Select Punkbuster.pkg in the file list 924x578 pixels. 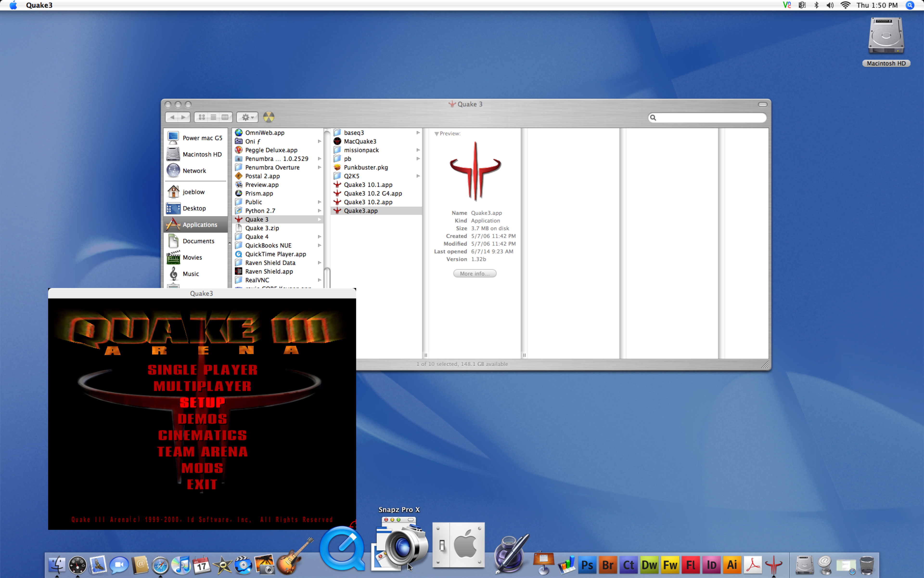pyautogui.click(x=376, y=167)
